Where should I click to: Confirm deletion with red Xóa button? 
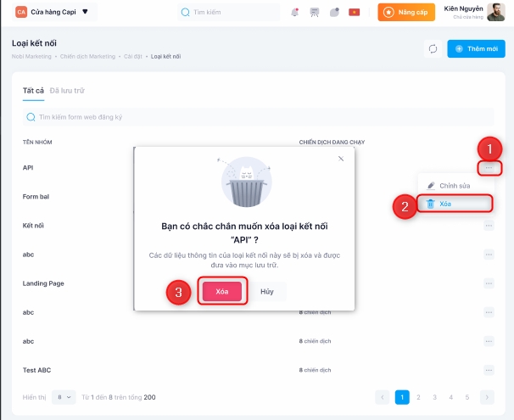click(222, 291)
